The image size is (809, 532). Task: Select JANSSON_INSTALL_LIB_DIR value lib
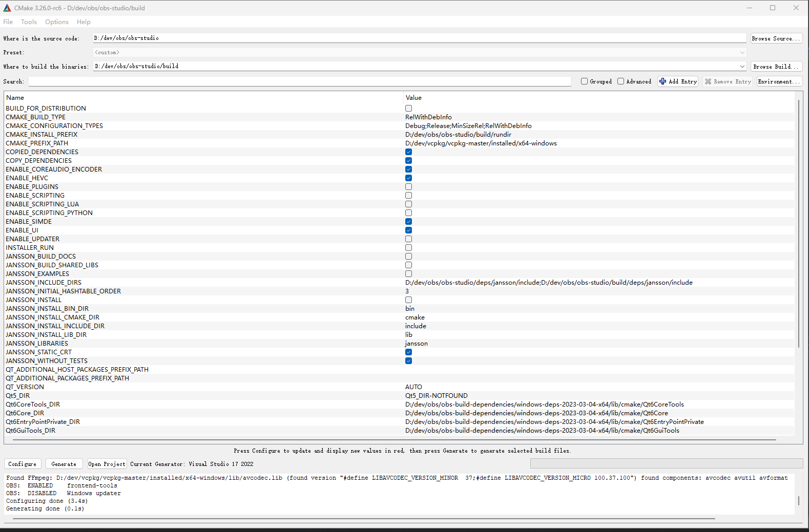(x=409, y=335)
